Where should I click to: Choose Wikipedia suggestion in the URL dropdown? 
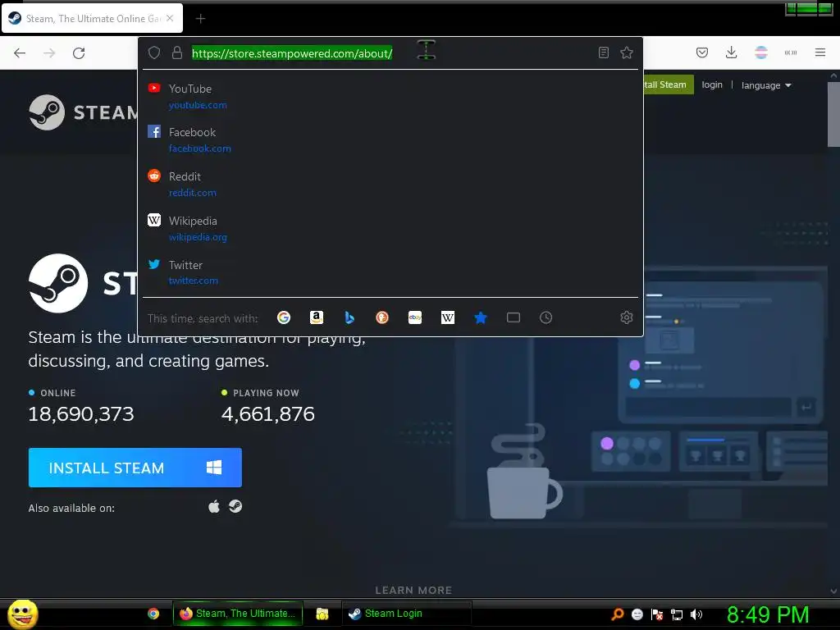coord(390,228)
